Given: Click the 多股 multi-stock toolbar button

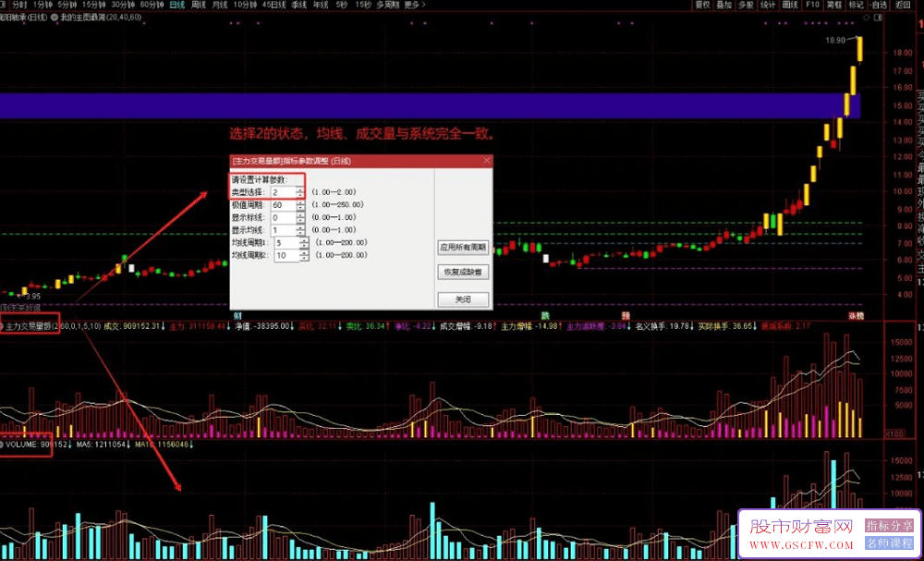Looking at the screenshot, I should tap(746, 5).
